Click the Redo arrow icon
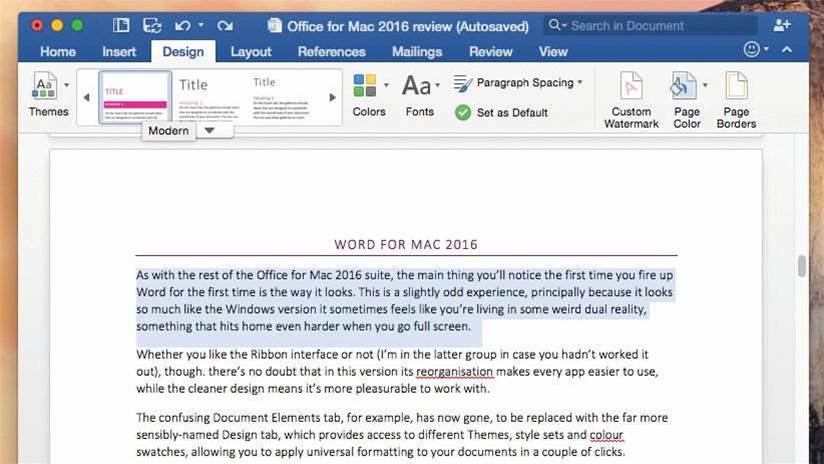Screen dimensions: 824x464 (x=225, y=25)
